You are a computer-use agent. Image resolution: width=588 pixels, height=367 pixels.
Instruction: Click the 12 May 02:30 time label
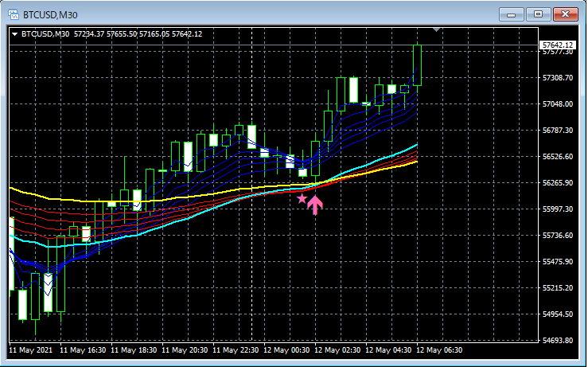coord(337,350)
